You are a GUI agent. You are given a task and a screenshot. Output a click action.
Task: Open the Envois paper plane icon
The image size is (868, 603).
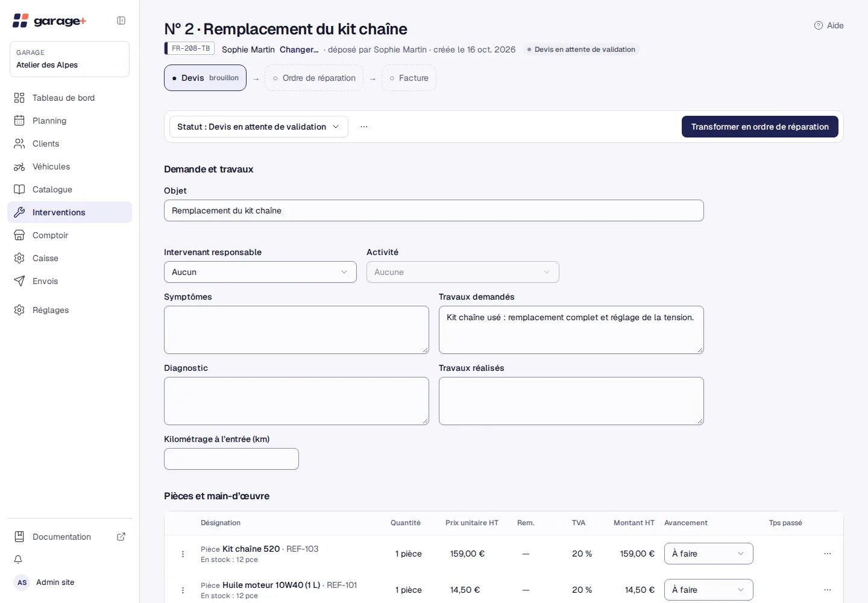19,281
